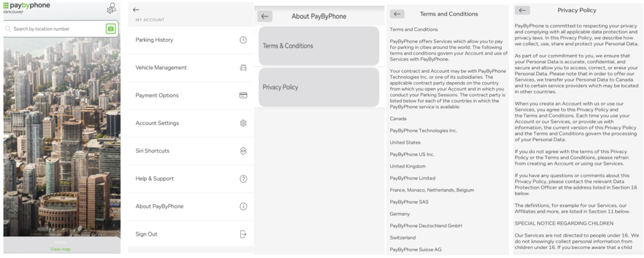Tap the Sign Out exit icon
This screenshot has width=644, height=258.
point(243,234)
